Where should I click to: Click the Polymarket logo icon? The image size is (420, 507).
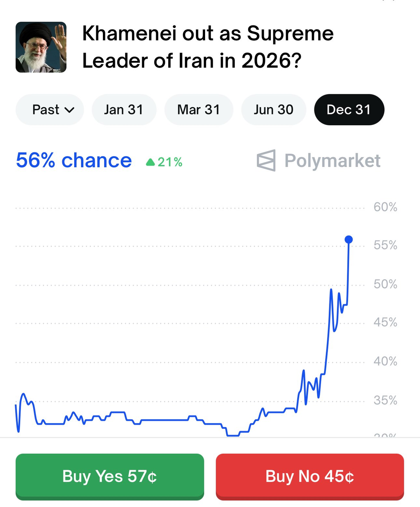(267, 161)
